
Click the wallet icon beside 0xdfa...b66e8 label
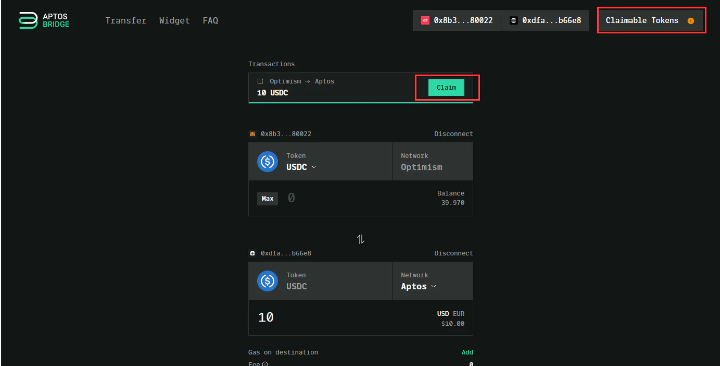[252, 253]
